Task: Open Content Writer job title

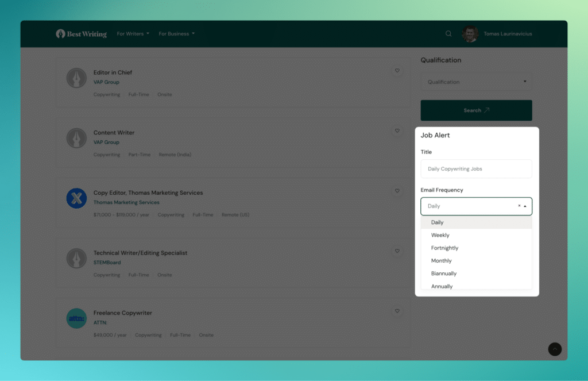Action: point(114,133)
